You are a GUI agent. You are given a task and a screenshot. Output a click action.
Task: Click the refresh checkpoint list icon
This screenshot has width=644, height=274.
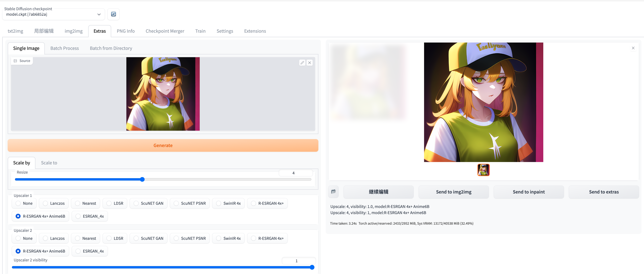pos(113,14)
